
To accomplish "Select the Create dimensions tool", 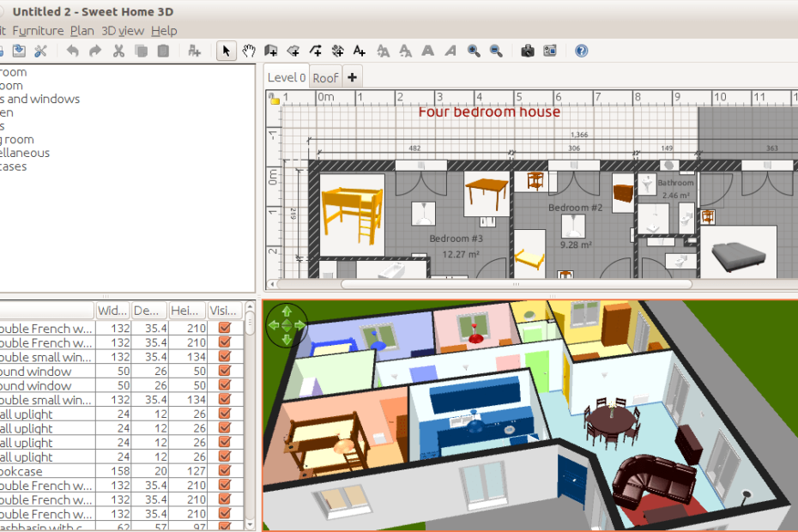I will coord(337,51).
